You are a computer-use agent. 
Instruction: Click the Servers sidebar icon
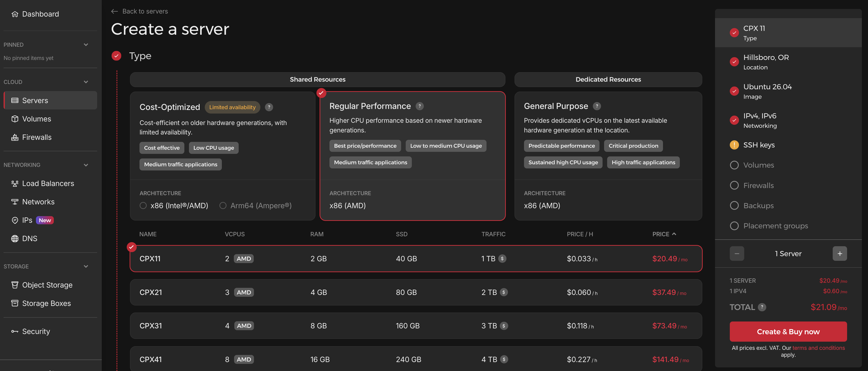coord(15,101)
